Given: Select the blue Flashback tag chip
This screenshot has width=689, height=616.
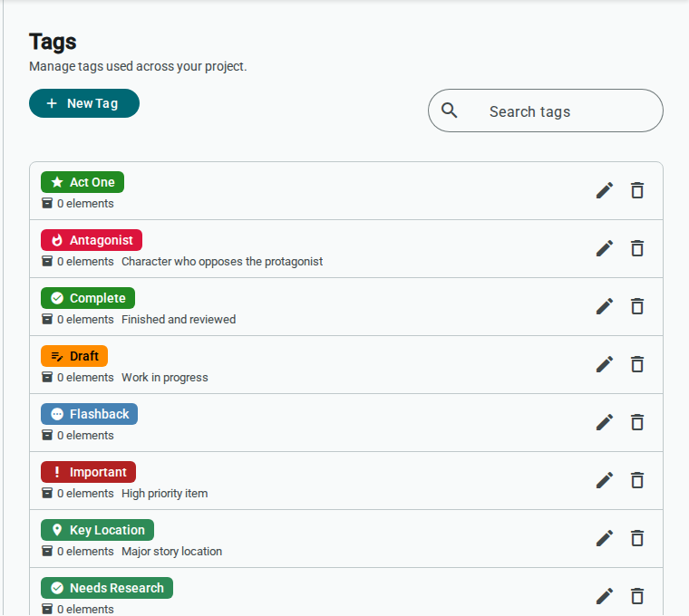Looking at the screenshot, I should tap(89, 414).
